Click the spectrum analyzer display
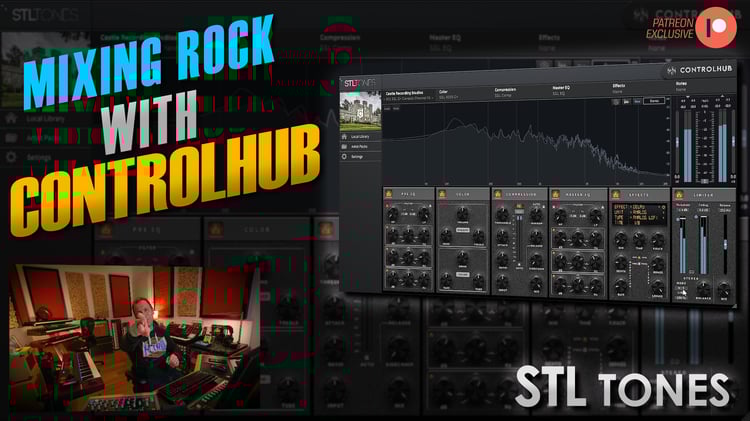This screenshot has height=421, width=750. click(526, 144)
